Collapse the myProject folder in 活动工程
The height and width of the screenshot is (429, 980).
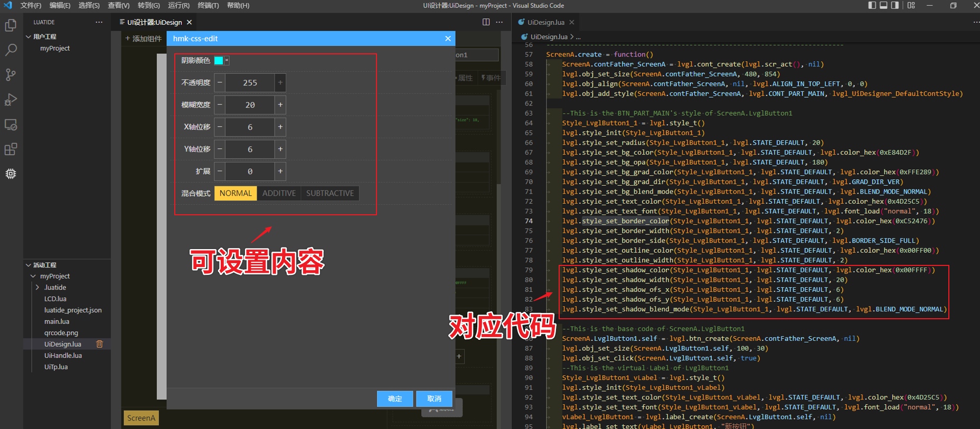33,276
